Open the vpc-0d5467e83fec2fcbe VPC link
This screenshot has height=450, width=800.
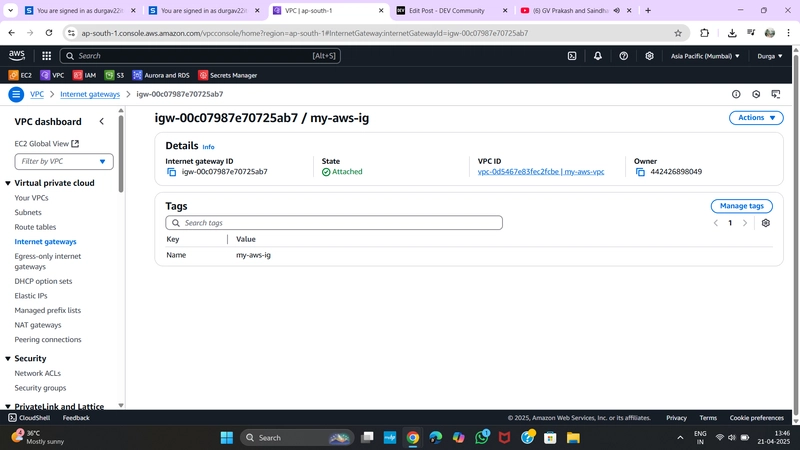541,172
